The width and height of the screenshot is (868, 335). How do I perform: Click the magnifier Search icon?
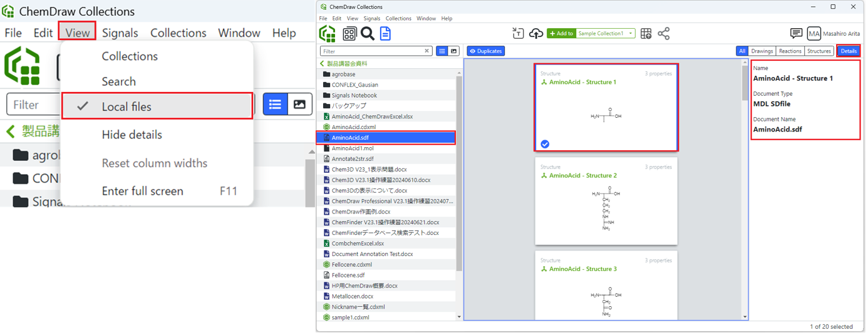(x=368, y=34)
